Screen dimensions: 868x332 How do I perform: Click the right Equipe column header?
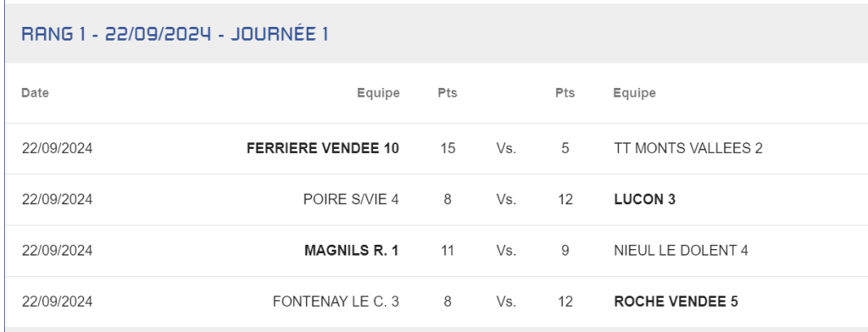click(634, 93)
